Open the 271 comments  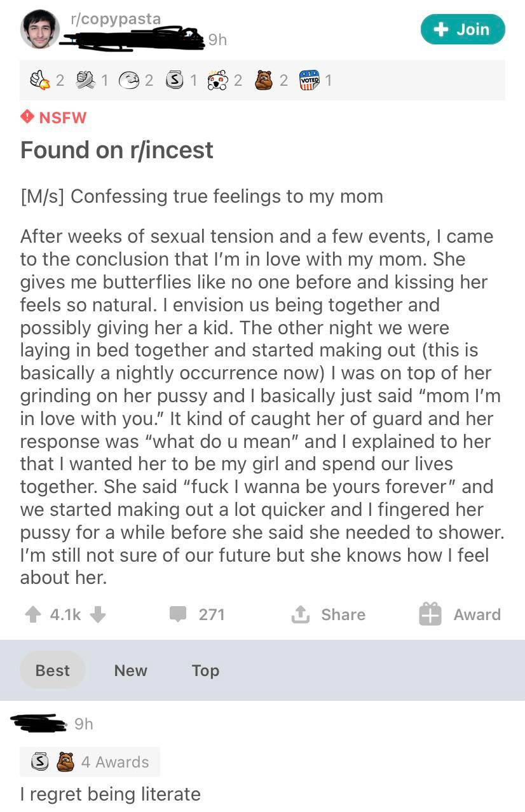point(197,614)
